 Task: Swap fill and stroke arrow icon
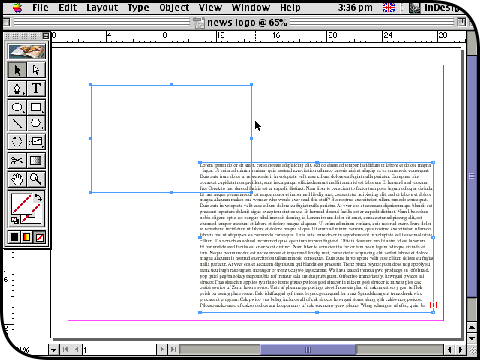pyautogui.click(x=38, y=198)
